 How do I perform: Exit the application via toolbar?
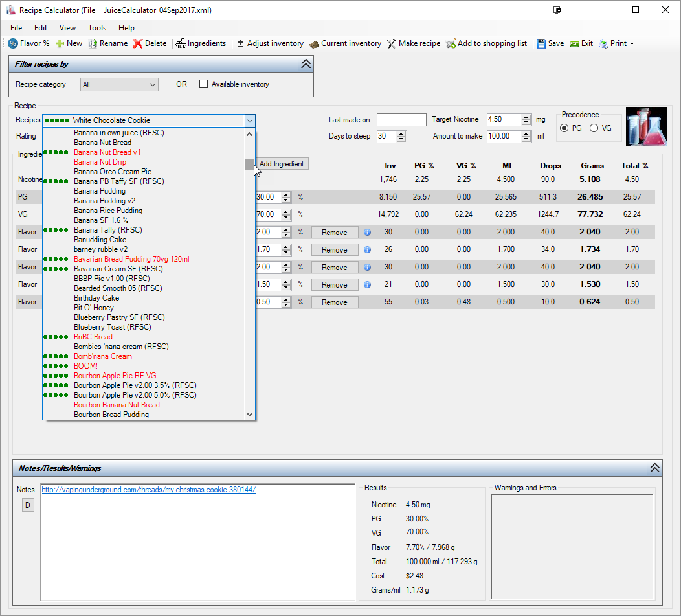point(581,43)
